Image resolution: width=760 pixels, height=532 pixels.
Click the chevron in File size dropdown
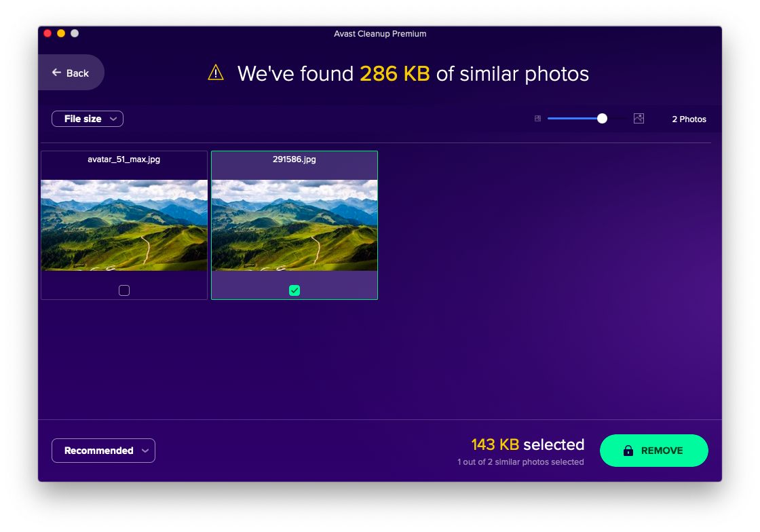click(113, 119)
